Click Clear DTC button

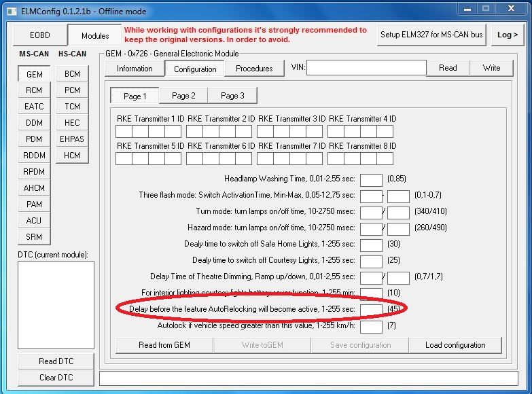[x=56, y=378]
